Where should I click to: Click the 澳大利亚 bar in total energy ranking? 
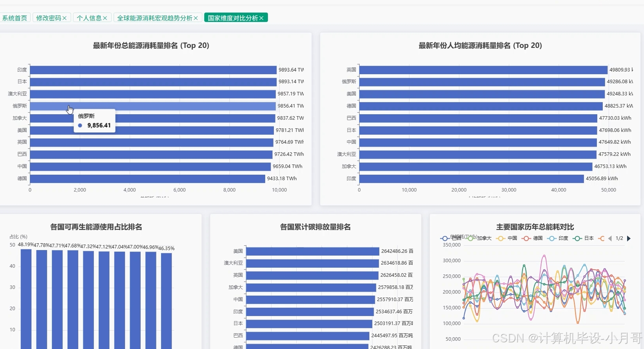click(x=153, y=94)
